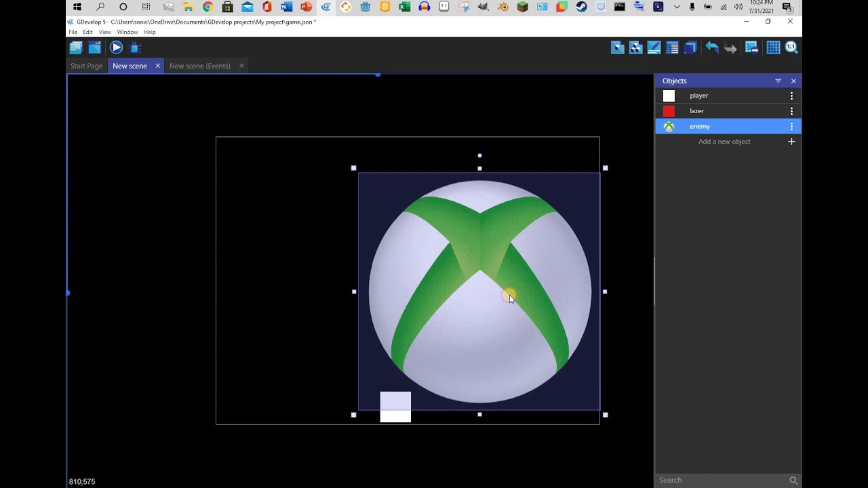Image resolution: width=868 pixels, height=488 pixels.
Task: Open File Explorer from the taskbar
Action: click(189, 7)
